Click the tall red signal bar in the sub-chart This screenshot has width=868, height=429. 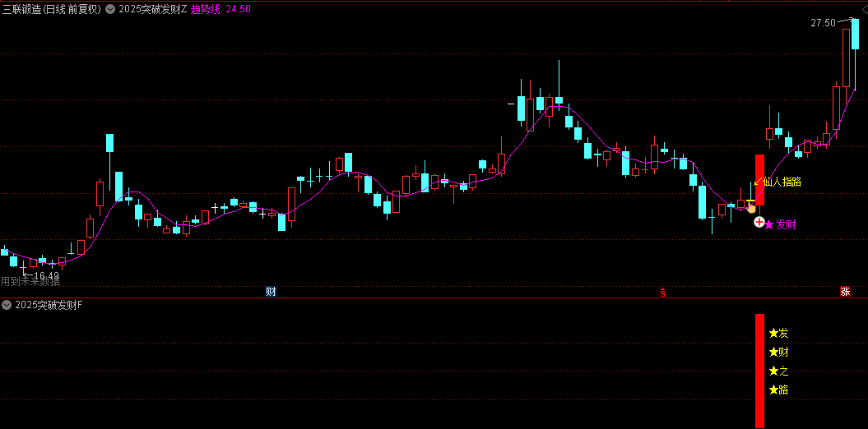point(759,371)
